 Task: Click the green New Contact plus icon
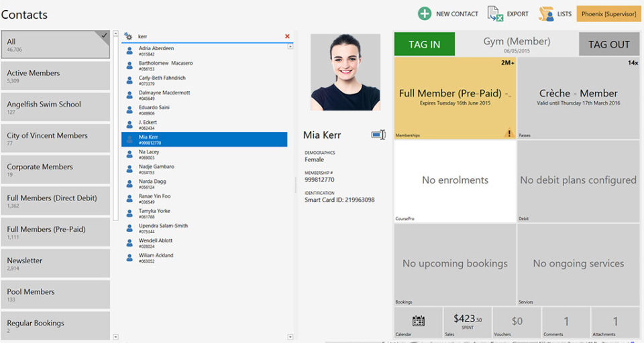[425, 13]
